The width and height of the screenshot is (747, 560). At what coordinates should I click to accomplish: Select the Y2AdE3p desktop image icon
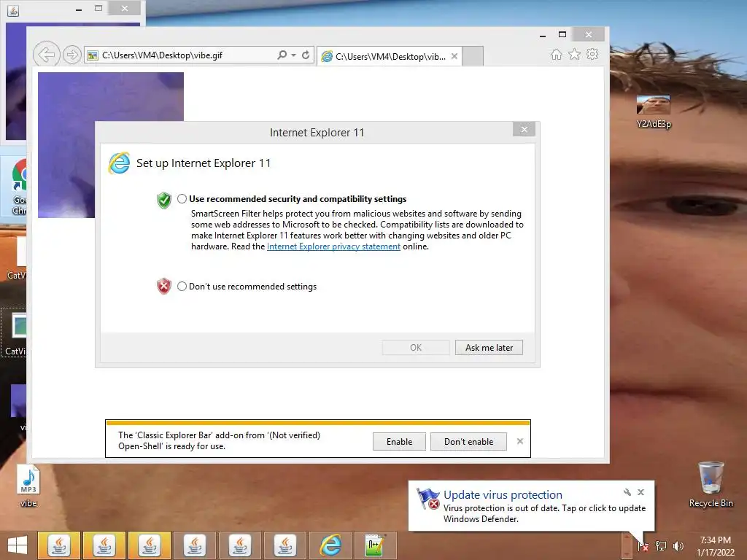coord(654,112)
